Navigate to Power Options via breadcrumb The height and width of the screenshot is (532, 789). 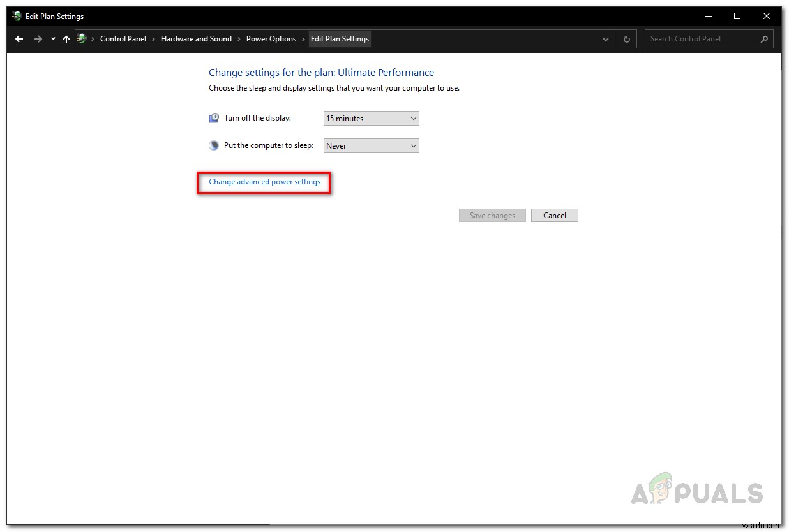coord(271,38)
